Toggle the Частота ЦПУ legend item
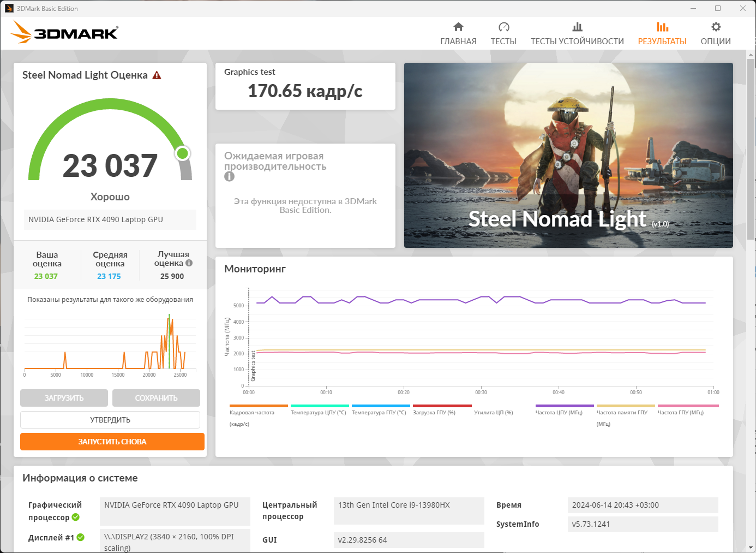The width and height of the screenshot is (756, 553). click(x=565, y=409)
